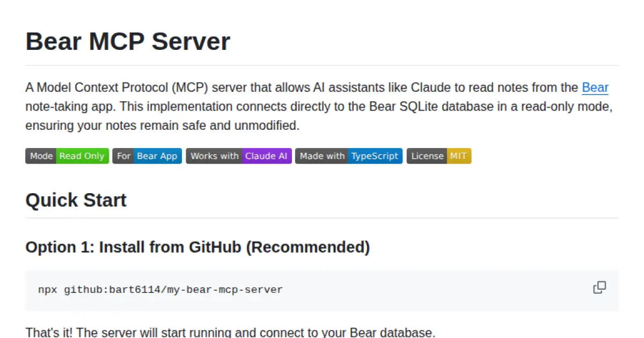This screenshot has height=338, width=644.
Task: Click the License badge label text
Action: (x=427, y=156)
